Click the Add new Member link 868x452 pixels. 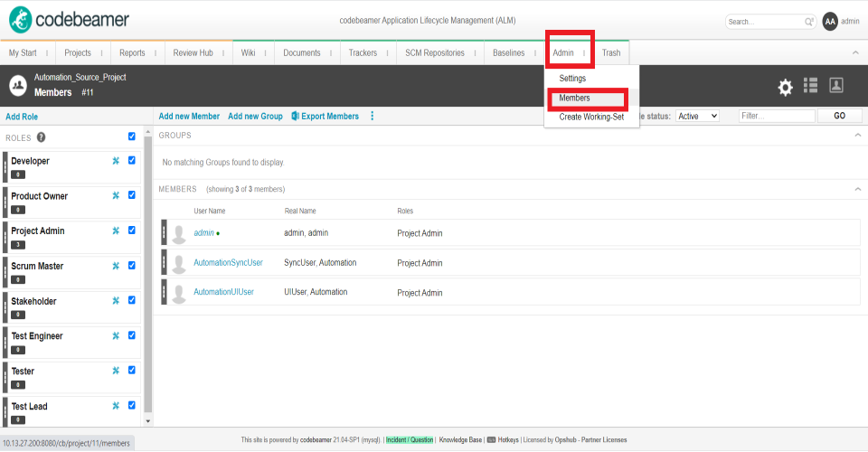pyautogui.click(x=189, y=116)
